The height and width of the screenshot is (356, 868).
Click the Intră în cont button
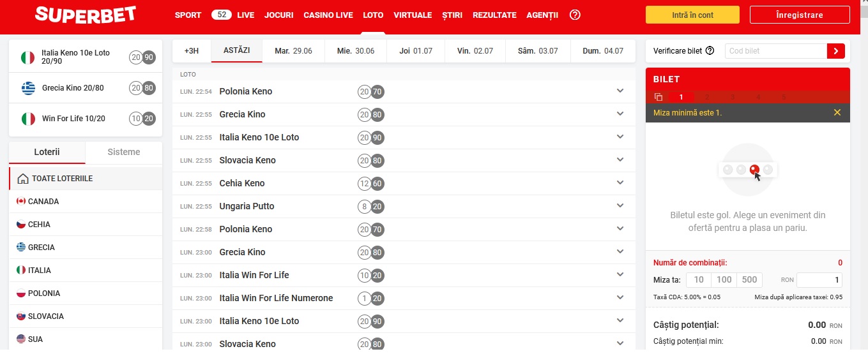pyautogui.click(x=692, y=15)
